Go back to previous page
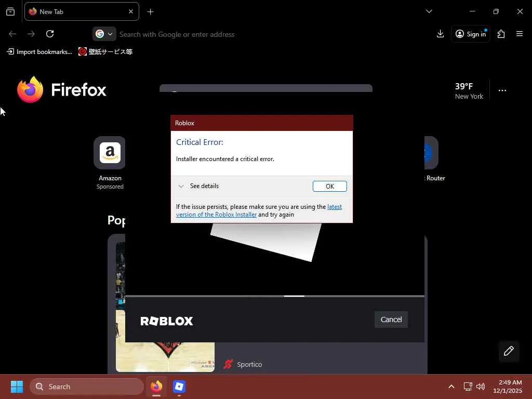532x399 pixels. click(12, 34)
